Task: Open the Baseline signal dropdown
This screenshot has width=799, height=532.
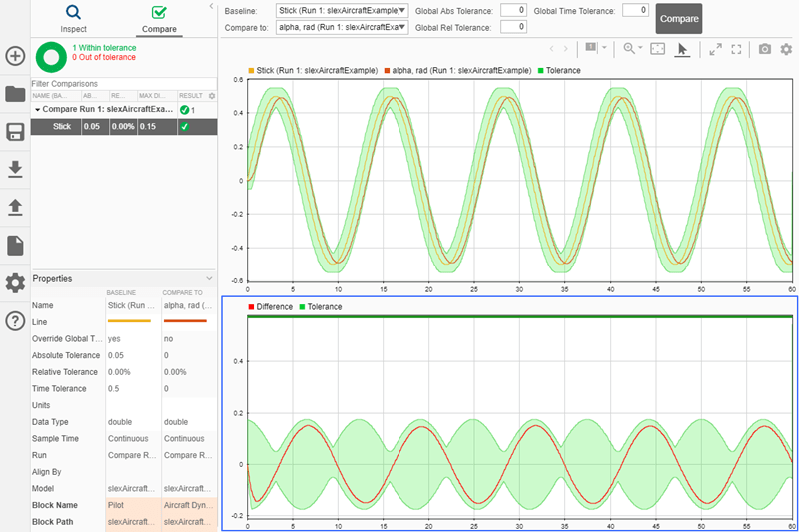Action: 343,10
